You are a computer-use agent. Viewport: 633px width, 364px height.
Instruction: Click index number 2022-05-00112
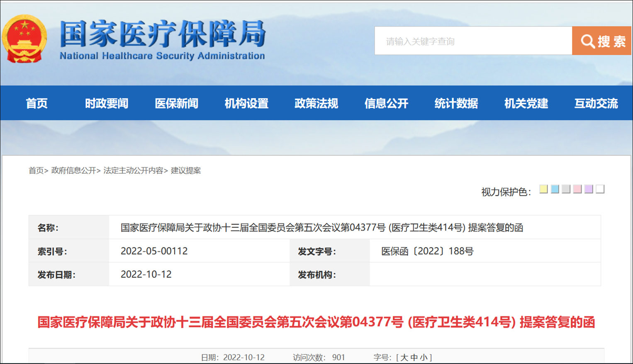click(x=154, y=251)
